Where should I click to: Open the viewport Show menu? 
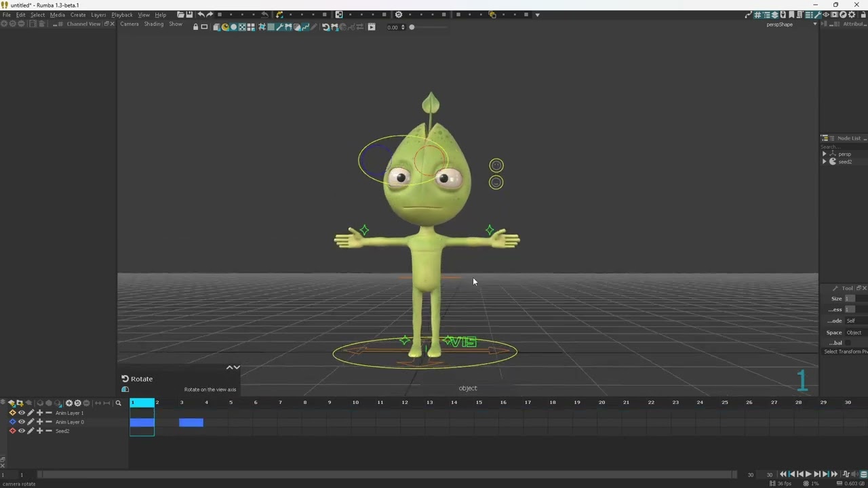[176, 24]
